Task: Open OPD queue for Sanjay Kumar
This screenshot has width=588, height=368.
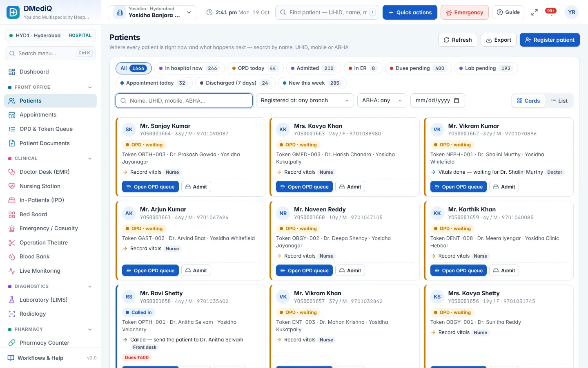Action: click(x=150, y=187)
